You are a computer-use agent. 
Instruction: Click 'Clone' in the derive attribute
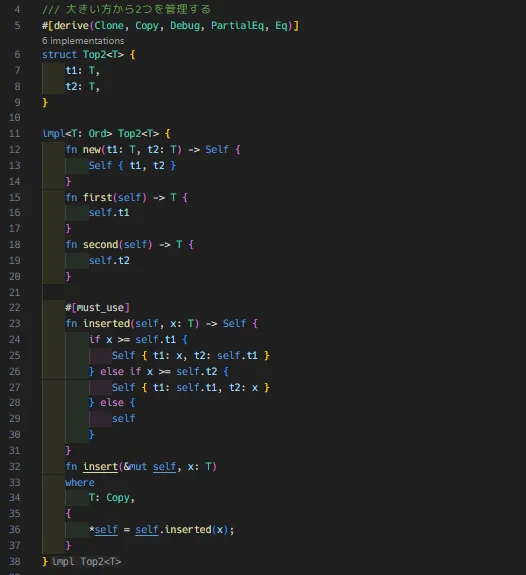pyautogui.click(x=109, y=25)
